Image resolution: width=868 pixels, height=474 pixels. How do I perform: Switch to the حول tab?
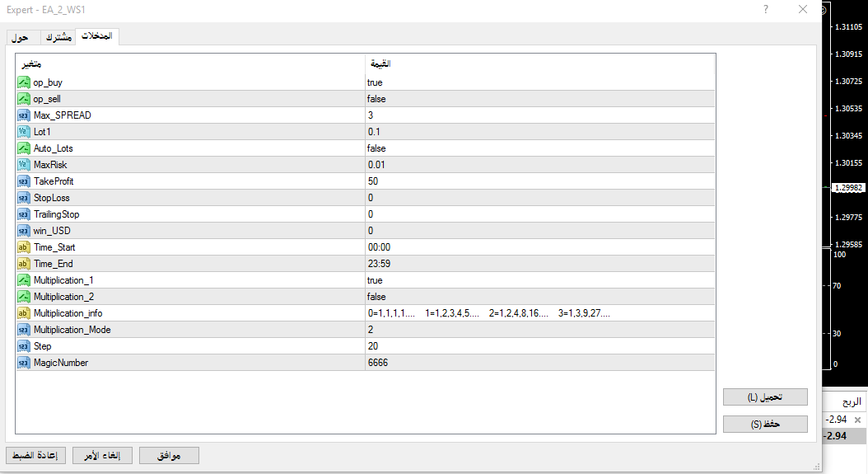click(22, 38)
